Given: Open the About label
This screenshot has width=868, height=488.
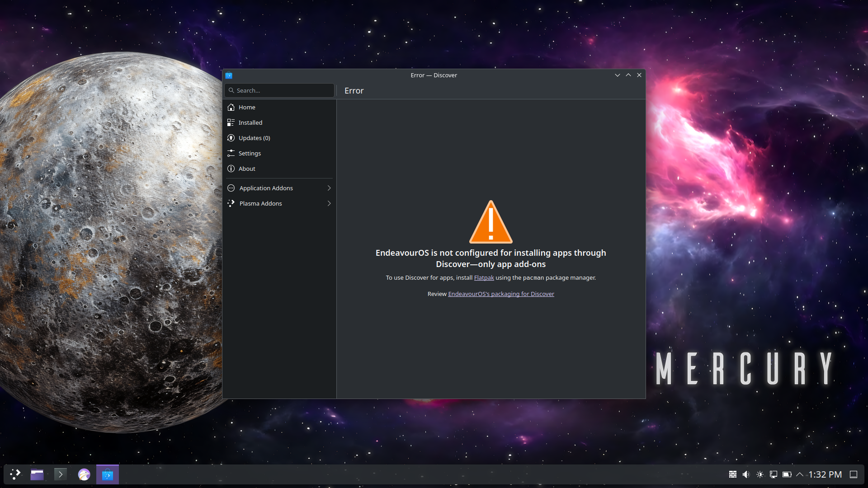Looking at the screenshot, I should pyautogui.click(x=247, y=169).
